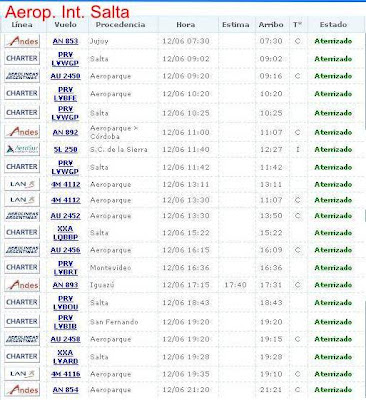The image size is (366, 400).
Task: Click the CHARTER logo beside XXA LQBBP
Action: (x=22, y=232)
